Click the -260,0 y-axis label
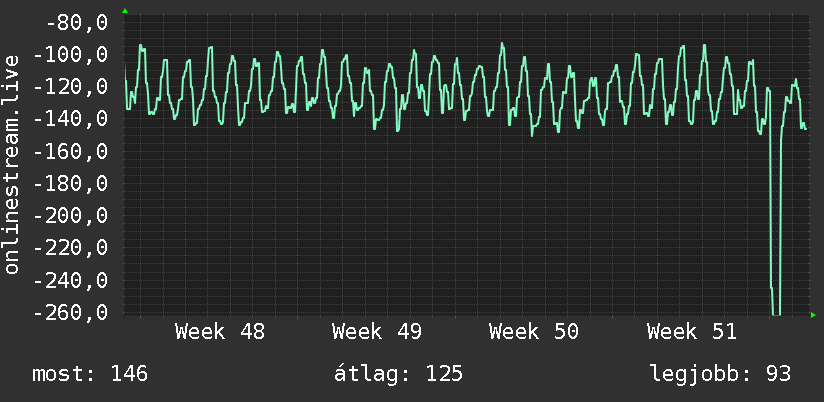Image resolution: width=824 pixels, height=402 pixels. click(71, 312)
